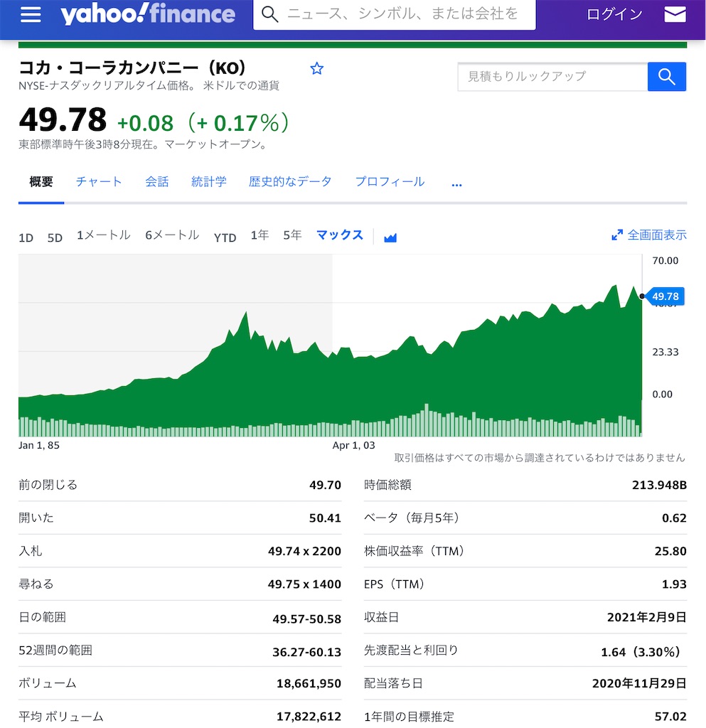The image size is (706, 728).
Task: Click the コカ・コーラカンパニー (KO) heading
Action: pos(132,68)
